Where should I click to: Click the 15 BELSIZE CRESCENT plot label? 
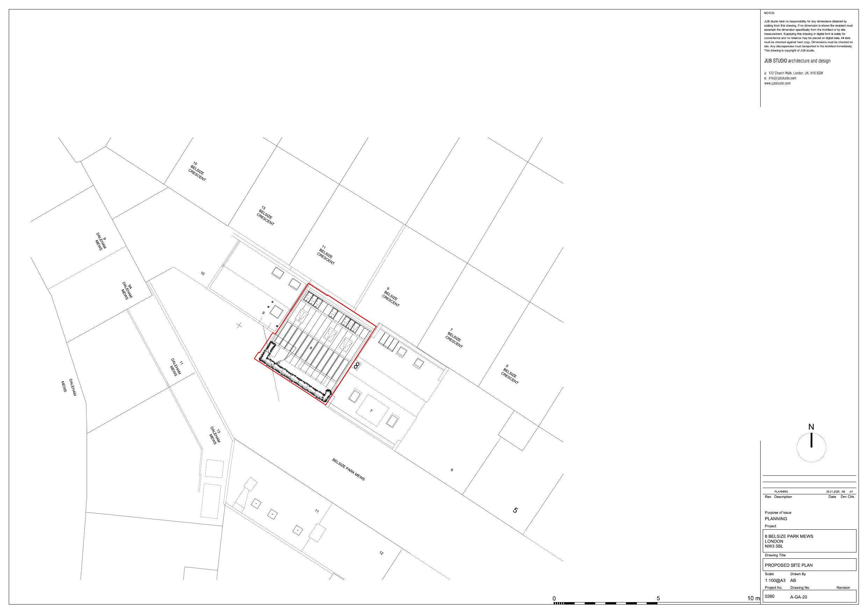pyautogui.click(x=197, y=172)
